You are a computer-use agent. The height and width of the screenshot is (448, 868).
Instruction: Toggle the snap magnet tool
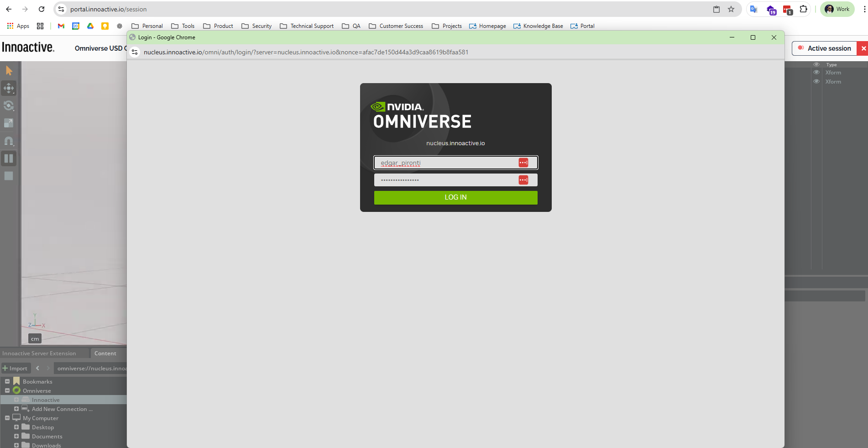pyautogui.click(x=9, y=141)
